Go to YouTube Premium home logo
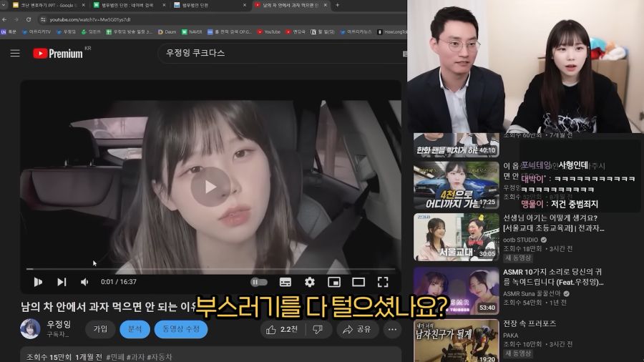 click(x=58, y=54)
